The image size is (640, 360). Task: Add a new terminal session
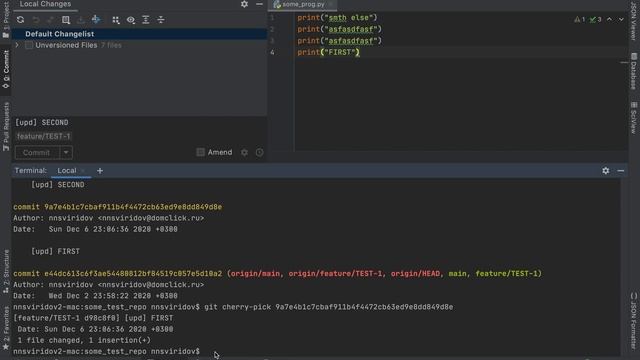coord(100,171)
